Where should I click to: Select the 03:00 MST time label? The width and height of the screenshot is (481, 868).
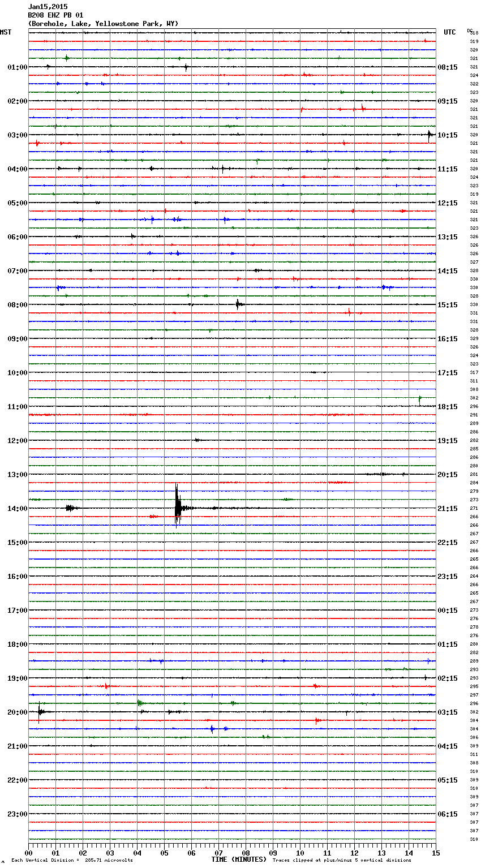[x=18, y=135]
